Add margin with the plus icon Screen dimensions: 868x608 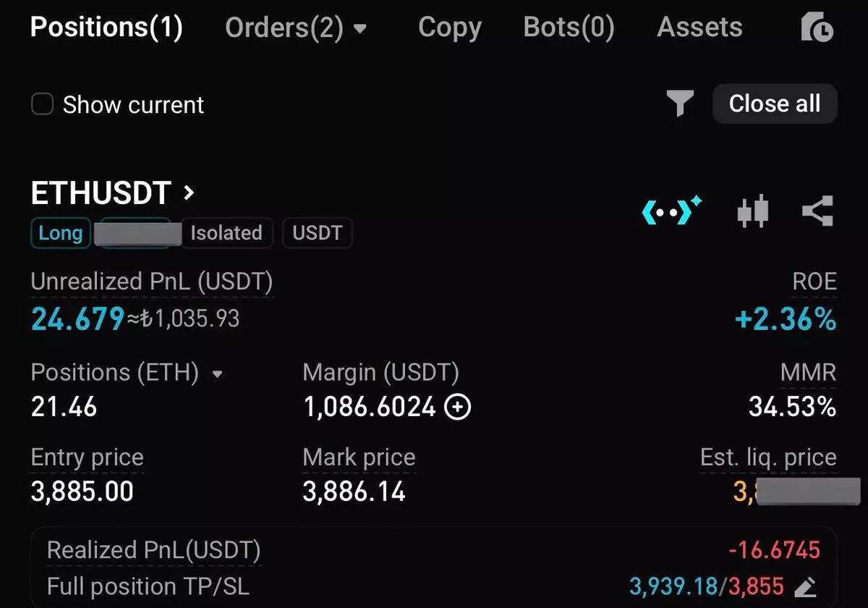tap(457, 408)
